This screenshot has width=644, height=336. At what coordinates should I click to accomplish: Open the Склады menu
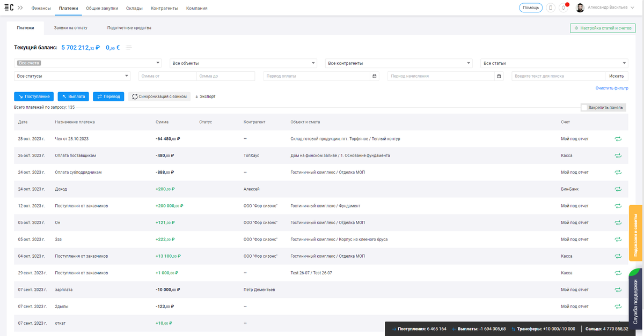coord(134,8)
